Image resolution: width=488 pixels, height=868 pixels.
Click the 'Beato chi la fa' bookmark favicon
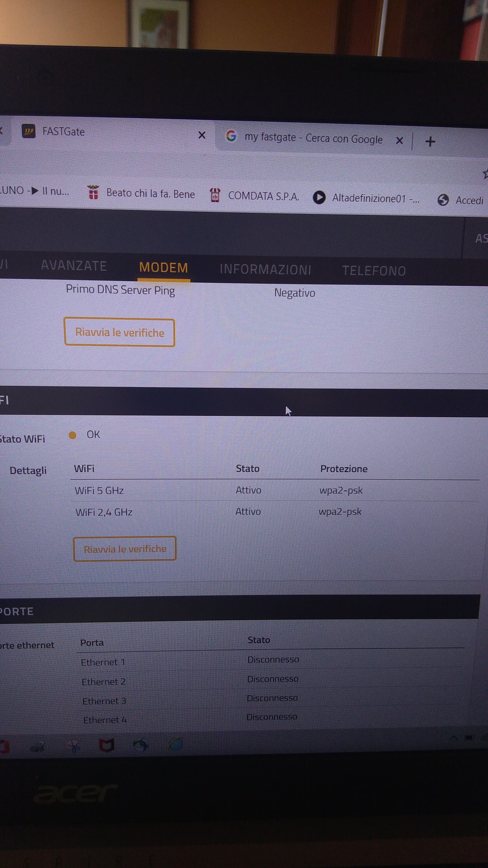93,192
